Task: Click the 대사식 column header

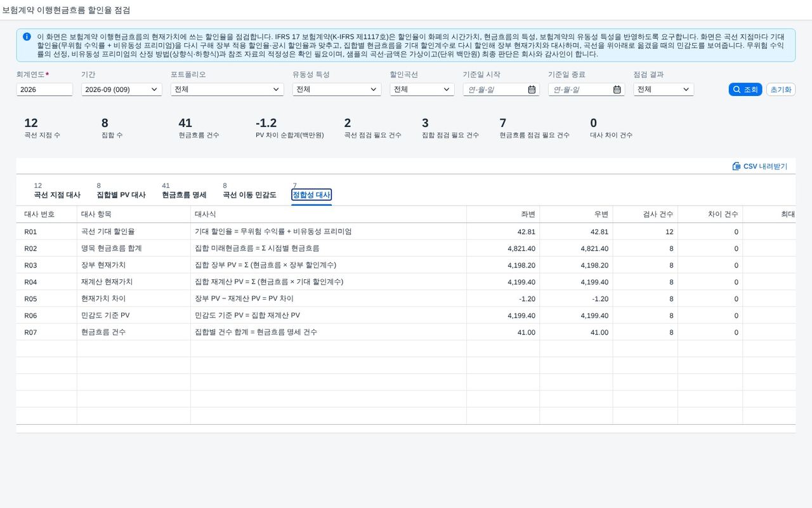Action: pyautogui.click(x=329, y=215)
